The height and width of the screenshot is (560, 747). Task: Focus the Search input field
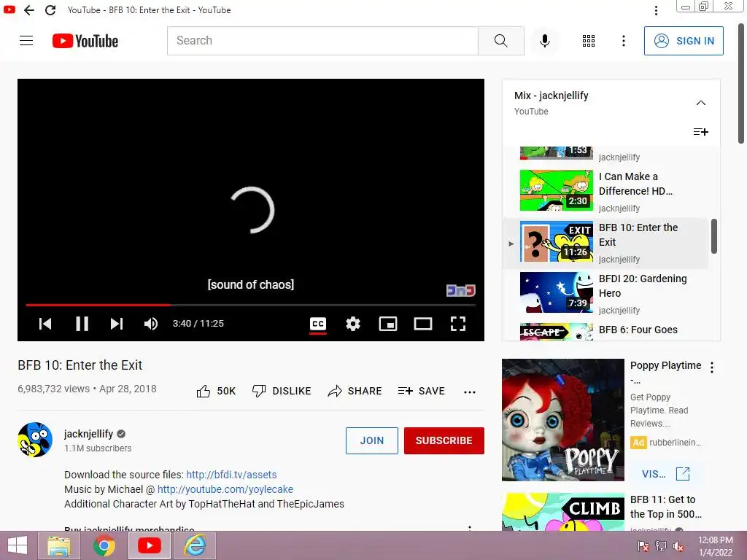pyautogui.click(x=322, y=41)
